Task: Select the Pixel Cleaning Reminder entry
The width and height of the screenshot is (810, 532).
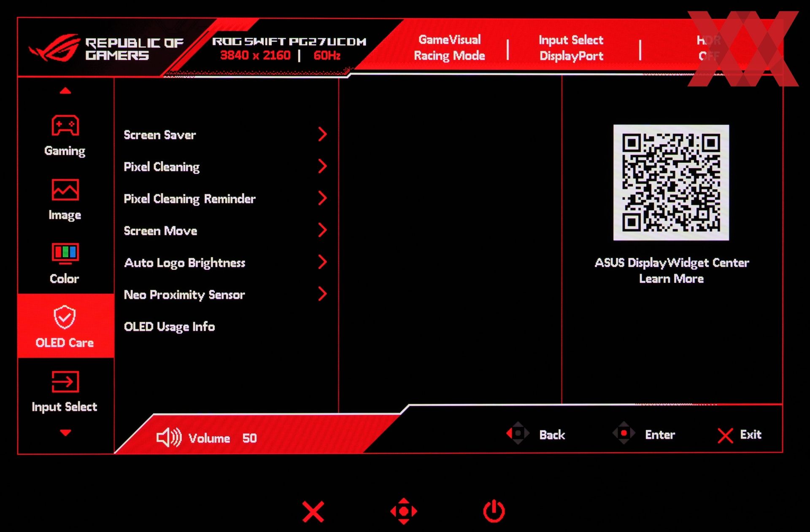Action: tap(226, 199)
